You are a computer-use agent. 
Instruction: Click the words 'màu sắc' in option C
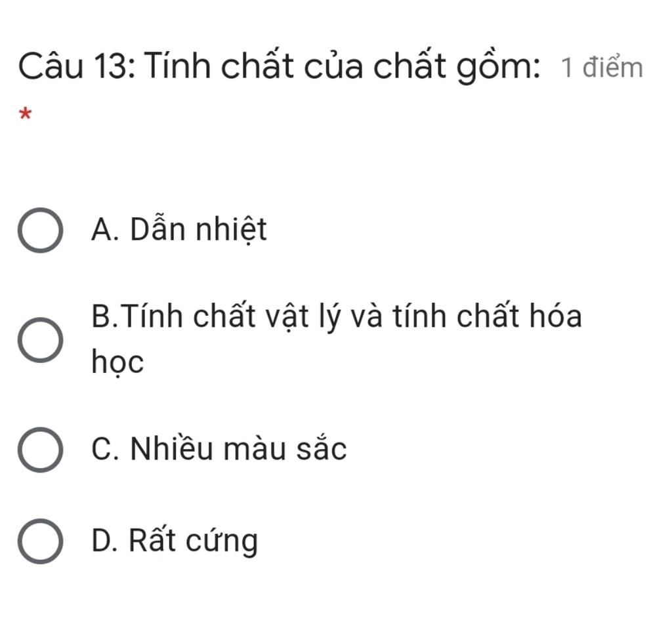click(285, 449)
